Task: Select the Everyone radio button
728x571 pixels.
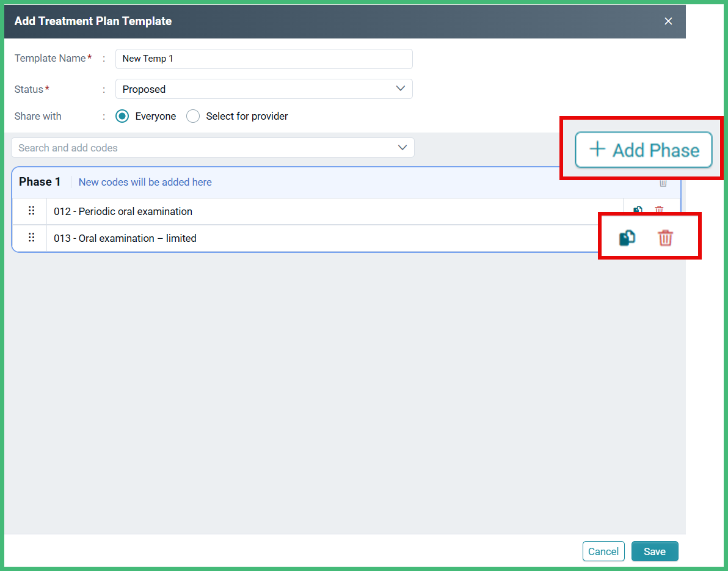Action: 122,116
